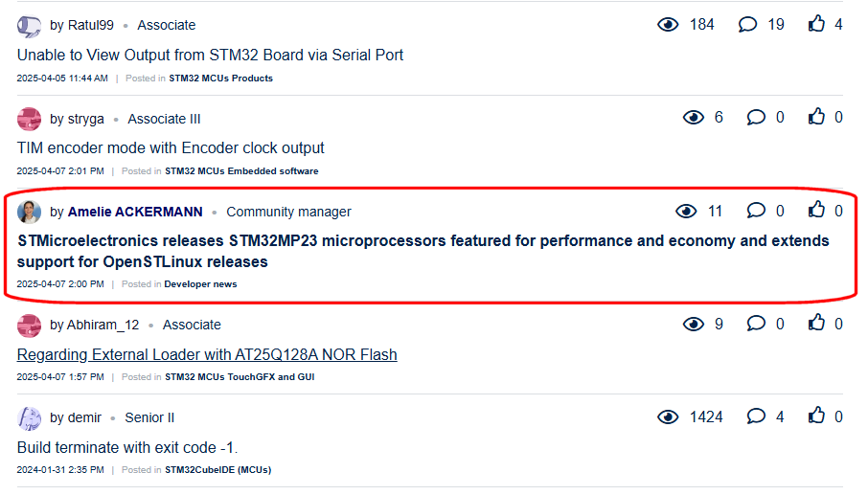Click thumbs-up on the External Loader post
868x495 pixels.
(816, 324)
